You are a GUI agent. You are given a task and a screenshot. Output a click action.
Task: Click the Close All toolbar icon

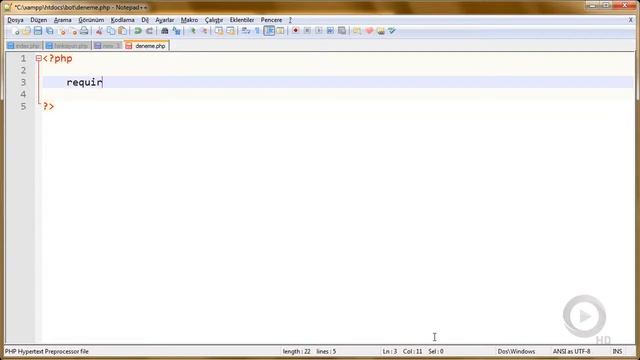click(x=73, y=31)
